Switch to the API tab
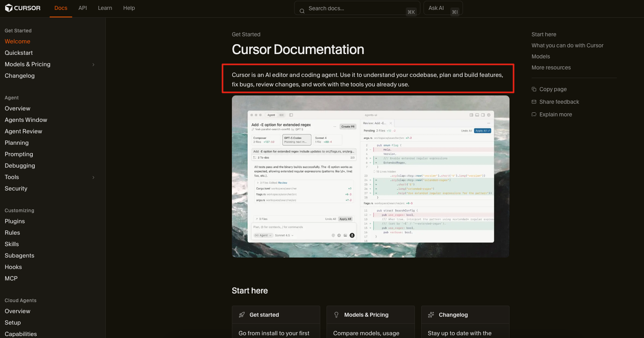644x338 pixels. tap(82, 8)
